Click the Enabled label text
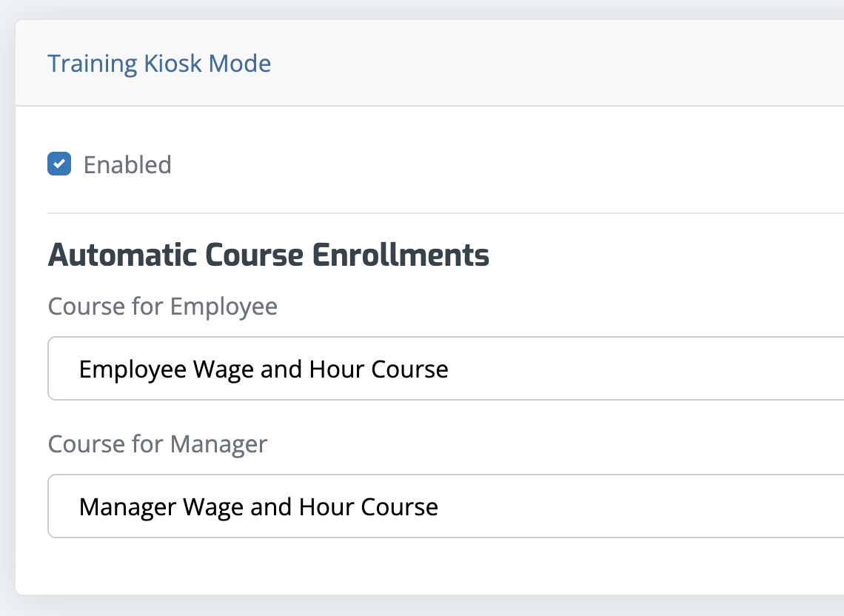 pos(127,164)
